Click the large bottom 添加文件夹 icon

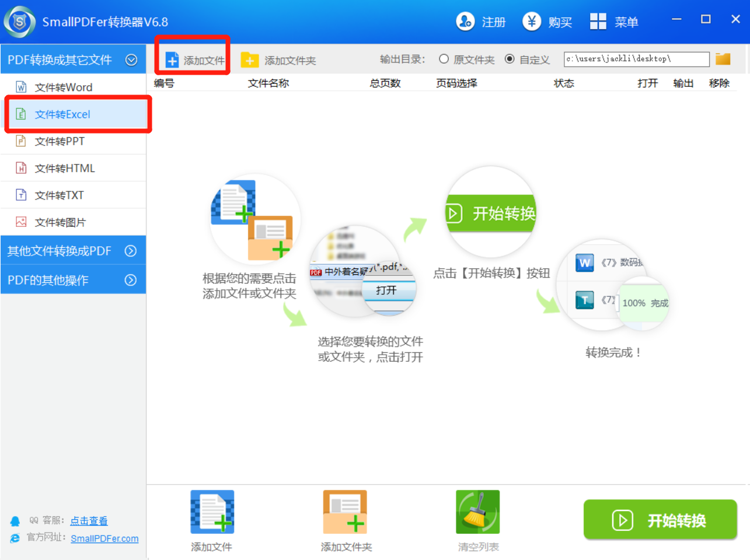[346, 512]
